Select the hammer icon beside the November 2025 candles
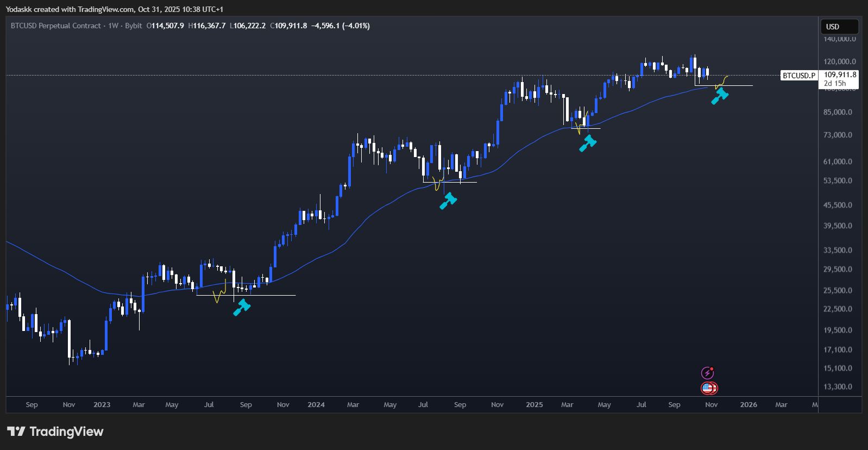 (720, 96)
